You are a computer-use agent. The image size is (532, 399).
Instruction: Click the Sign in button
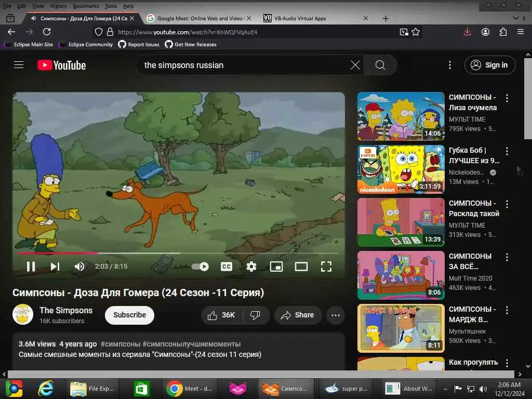pyautogui.click(x=490, y=65)
